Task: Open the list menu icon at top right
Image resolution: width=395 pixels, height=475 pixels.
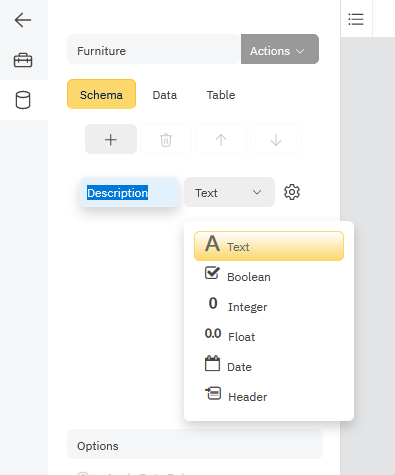Action: 356,19
